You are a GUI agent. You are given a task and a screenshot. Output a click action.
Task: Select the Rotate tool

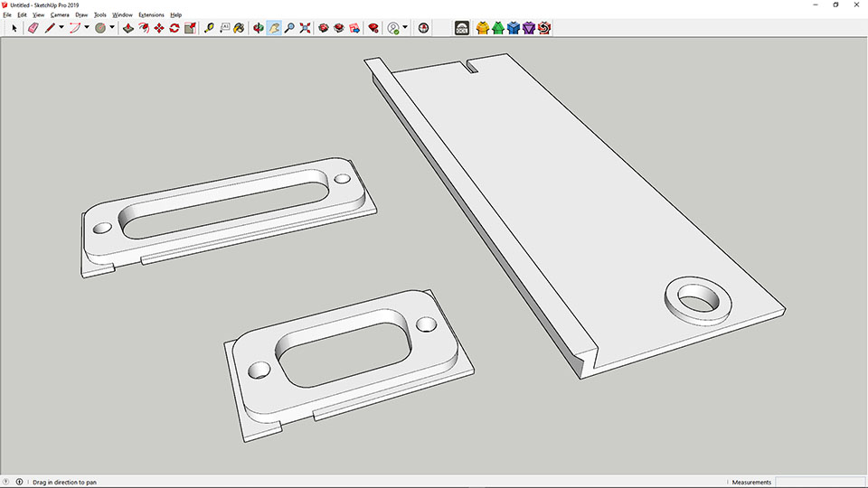pyautogui.click(x=175, y=28)
